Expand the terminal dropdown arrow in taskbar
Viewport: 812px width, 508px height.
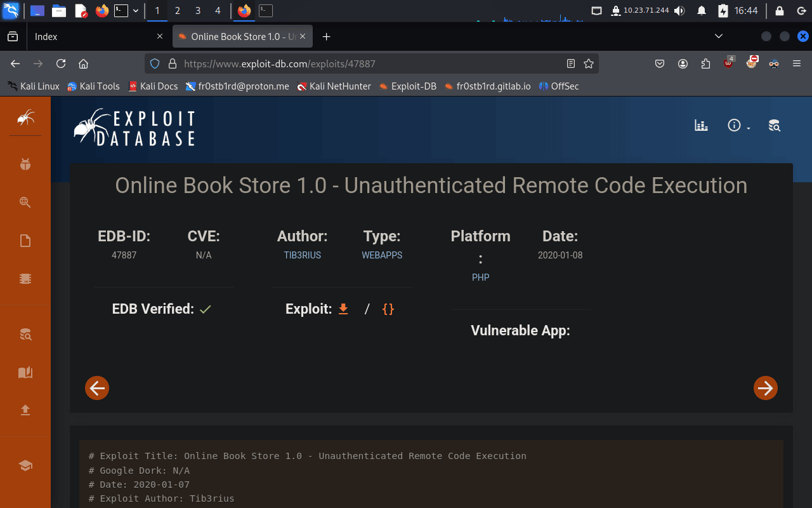(x=136, y=11)
